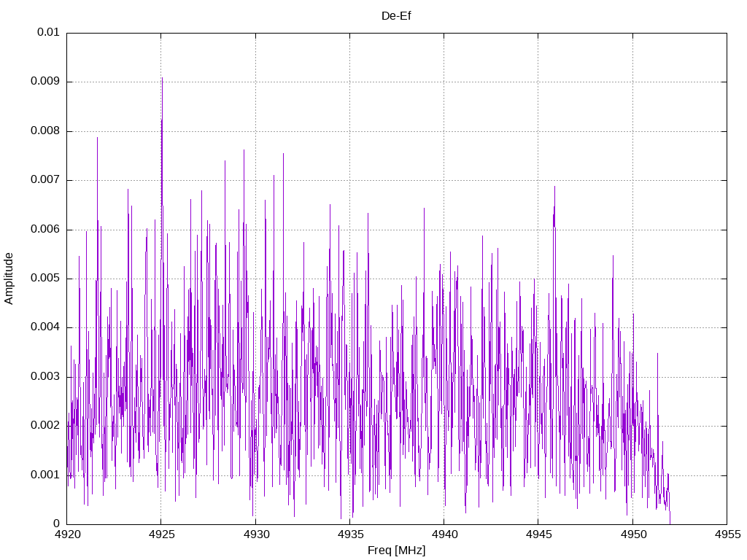Click the 0.009 y-axis tick label
Screen dimensions: 747x560
(45, 82)
